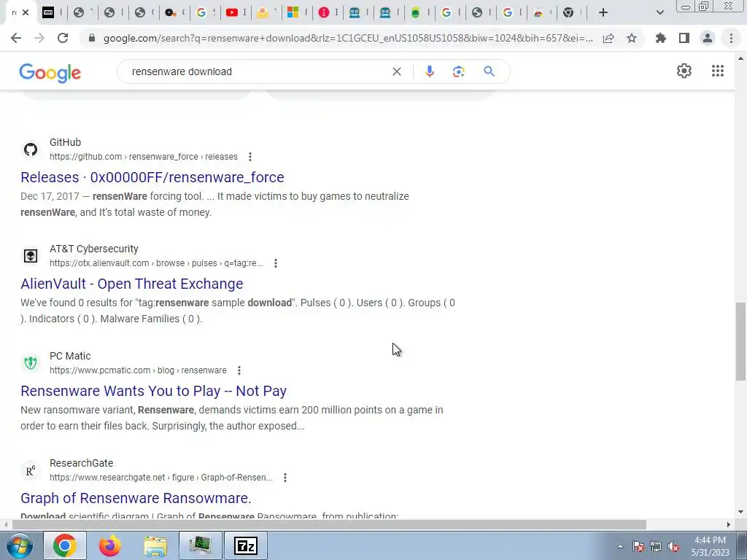Screen dimensions: 747x560
Task: Open the tray volume control
Action: click(x=673, y=546)
